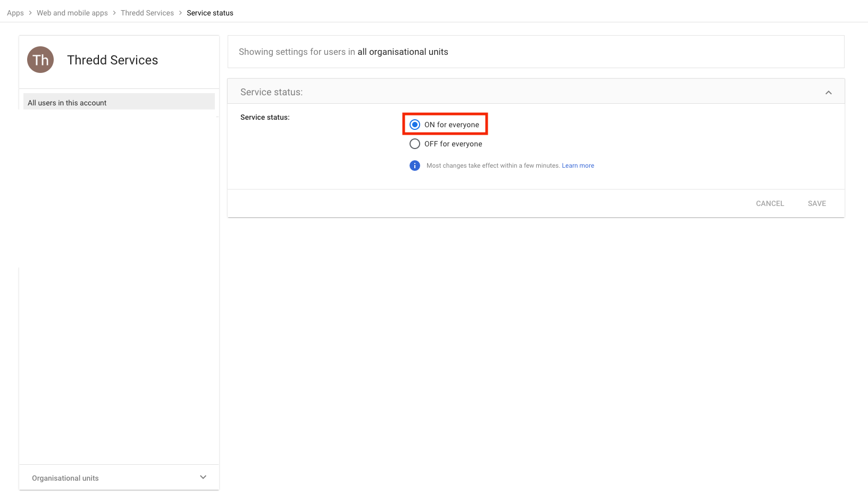Select All users in this account
The height and width of the screenshot is (494, 868).
[x=119, y=102]
